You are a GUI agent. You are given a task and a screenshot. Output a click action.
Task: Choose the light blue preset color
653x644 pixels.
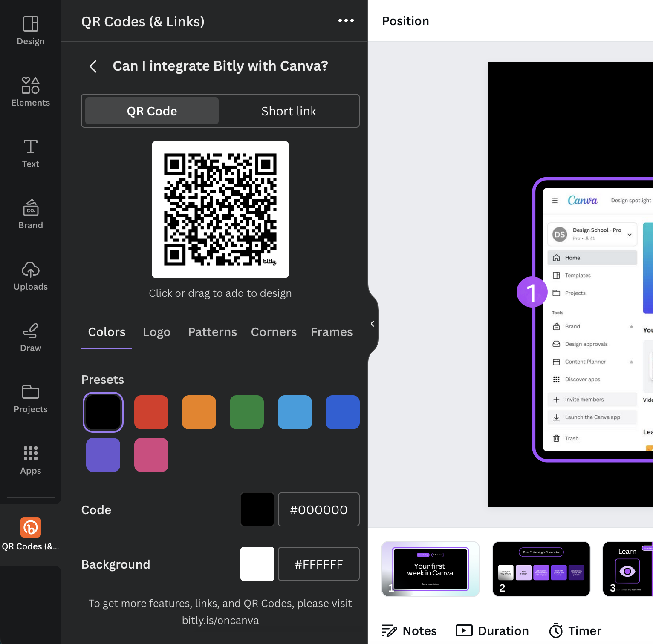(x=295, y=412)
